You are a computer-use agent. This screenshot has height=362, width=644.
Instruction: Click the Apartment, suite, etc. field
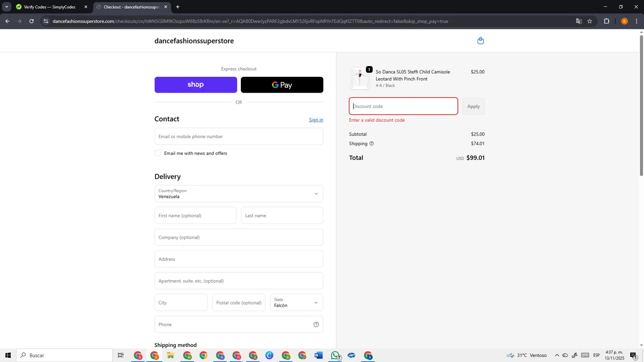239,281
